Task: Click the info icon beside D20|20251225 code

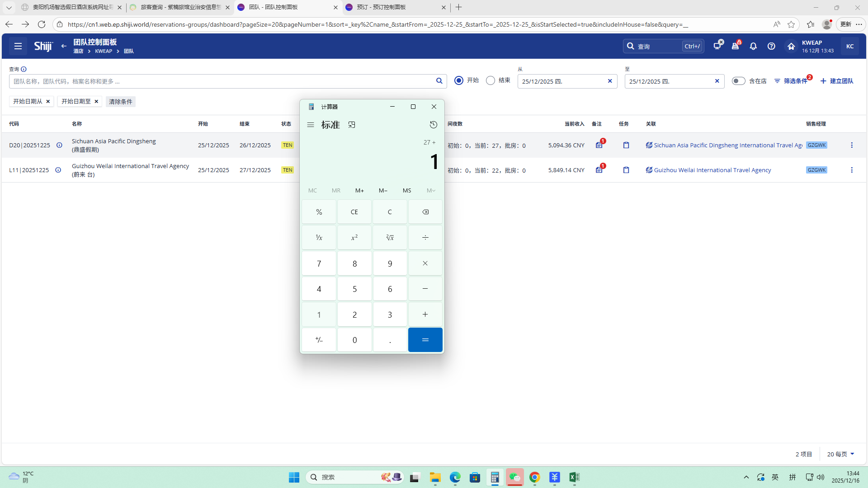Action: [x=59, y=145]
